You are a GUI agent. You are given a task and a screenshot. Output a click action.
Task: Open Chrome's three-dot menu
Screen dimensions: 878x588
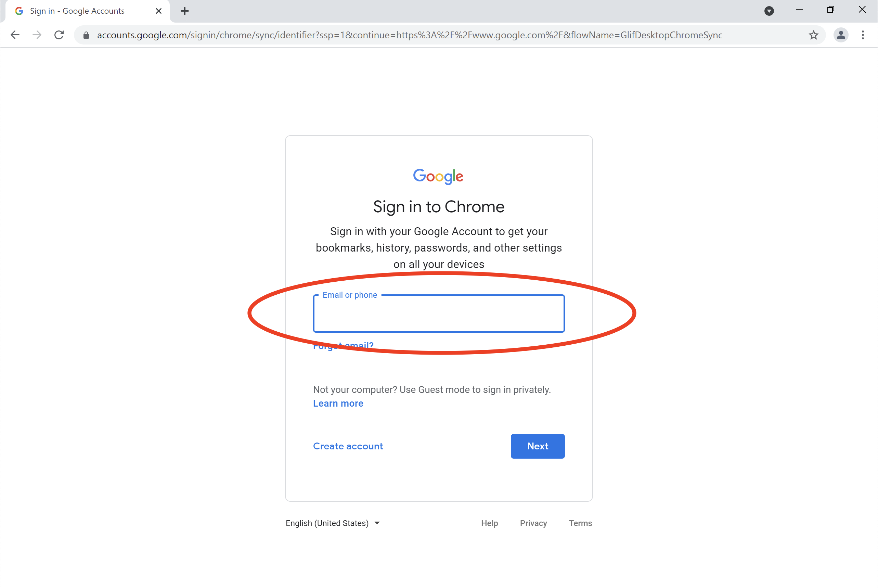pyautogui.click(x=863, y=35)
